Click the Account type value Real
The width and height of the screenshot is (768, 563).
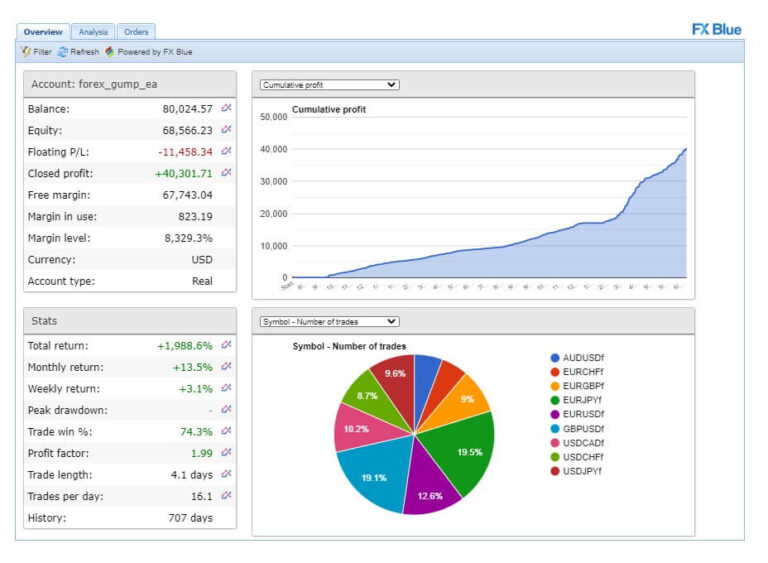click(202, 281)
